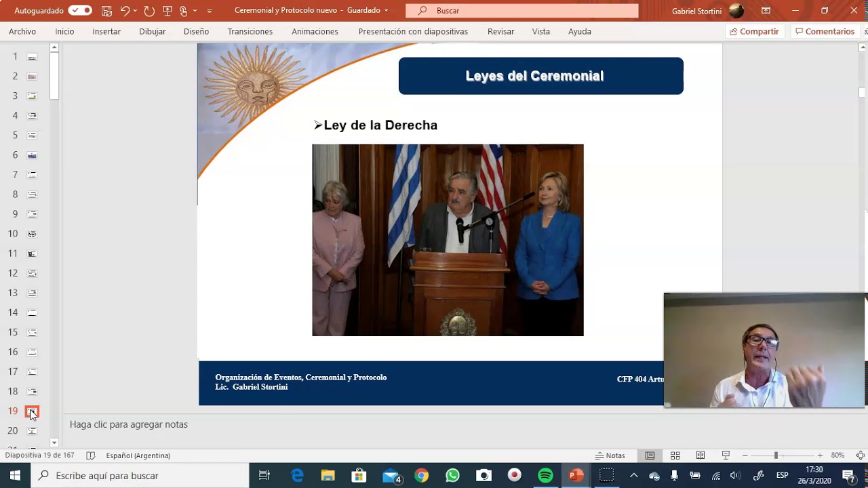Click the Compartir button
This screenshot has width=868, height=488.
[755, 31]
